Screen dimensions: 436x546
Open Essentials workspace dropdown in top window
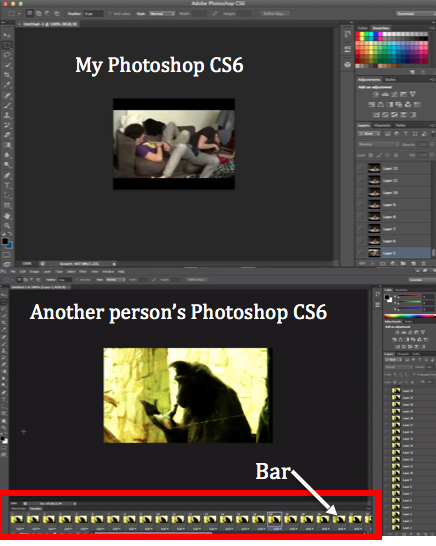click(x=415, y=14)
